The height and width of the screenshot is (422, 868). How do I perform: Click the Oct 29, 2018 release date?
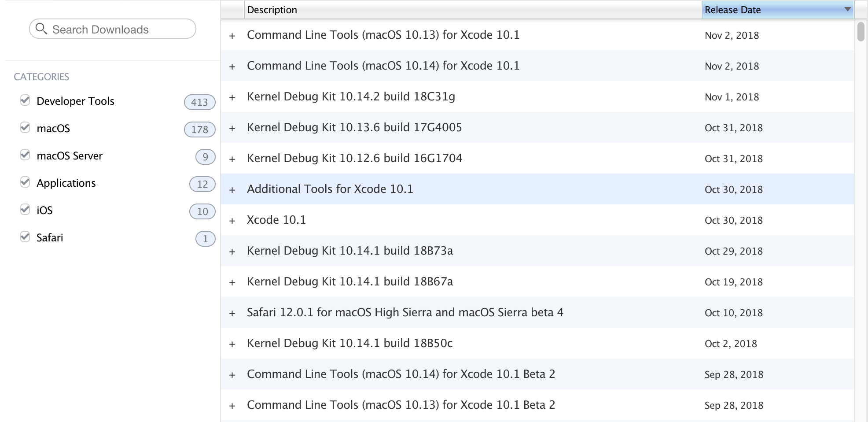point(734,251)
